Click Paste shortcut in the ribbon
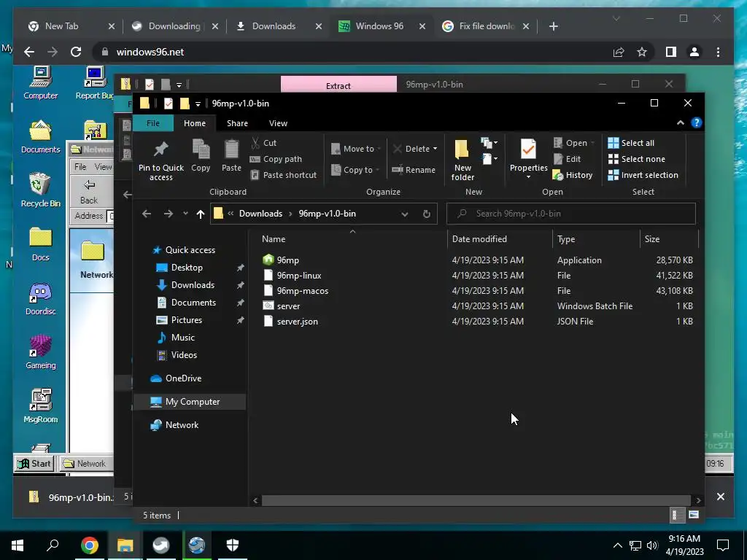Image resolution: width=747 pixels, height=560 pixels. point(284,175)
